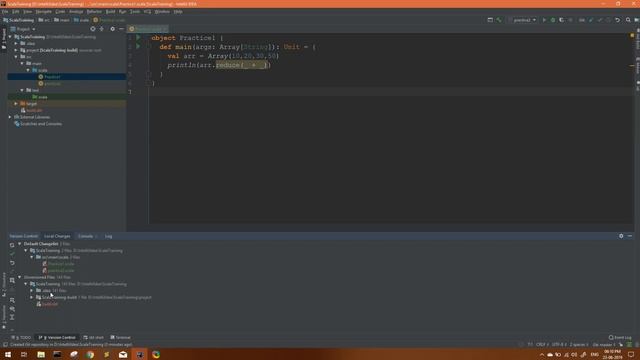This screenshot has width=640, height=360.
Task: Click the refresh icon in Local Changes toolbar
Action: pos(12,245)
